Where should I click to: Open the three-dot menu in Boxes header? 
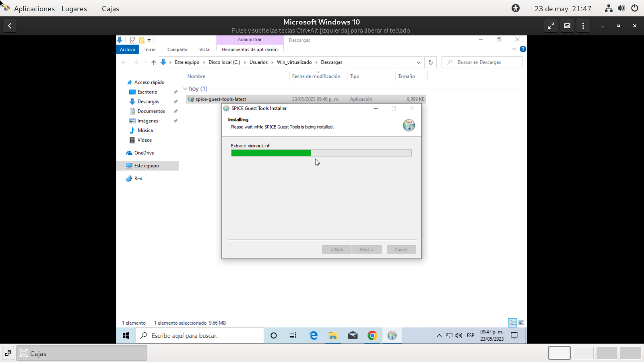[583, 26]
